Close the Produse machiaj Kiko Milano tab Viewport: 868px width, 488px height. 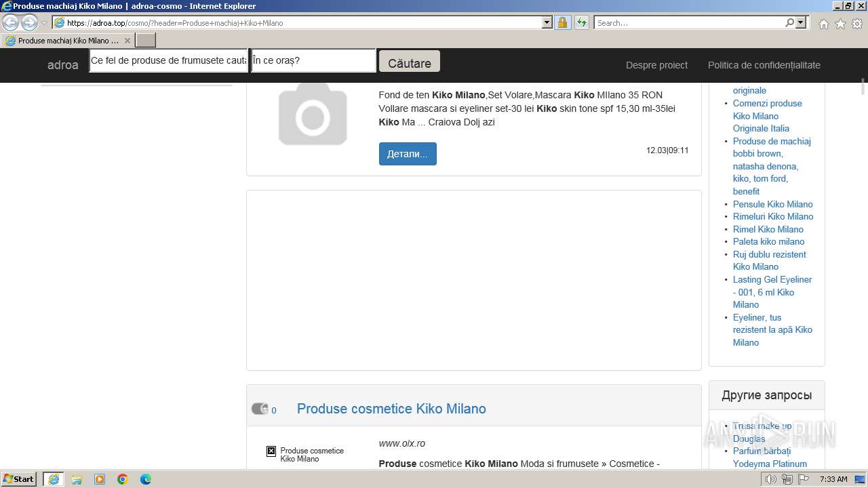pyautogui.click(x=127, y=41)
